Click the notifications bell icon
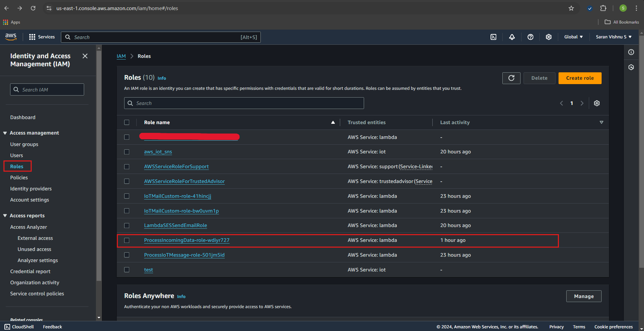This screenshot has width=644, height=331. pos(512,37)
